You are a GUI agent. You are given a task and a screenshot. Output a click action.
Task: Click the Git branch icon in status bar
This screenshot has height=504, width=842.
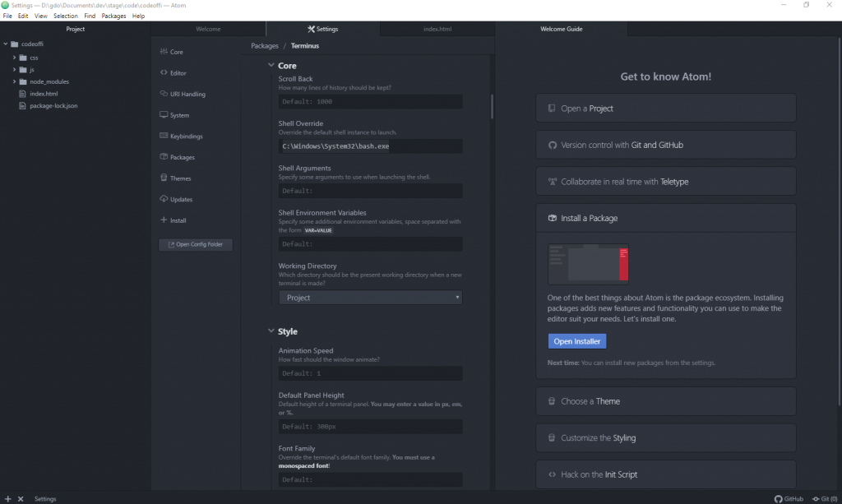coord(816,498)
